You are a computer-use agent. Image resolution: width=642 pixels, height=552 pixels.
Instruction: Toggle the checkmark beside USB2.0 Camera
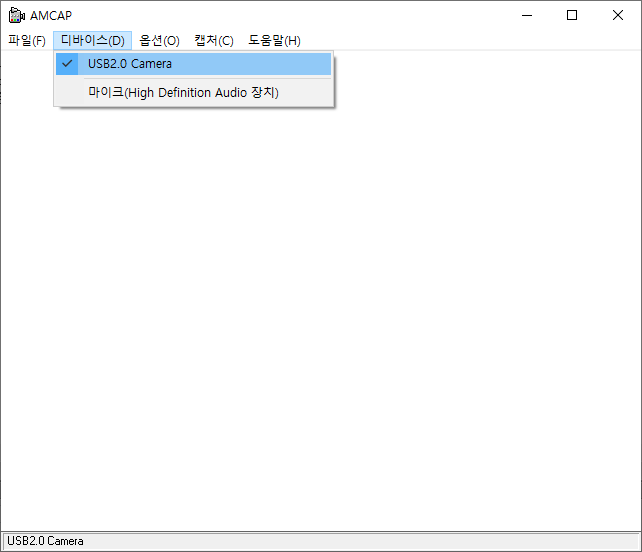tap(67, 64)
